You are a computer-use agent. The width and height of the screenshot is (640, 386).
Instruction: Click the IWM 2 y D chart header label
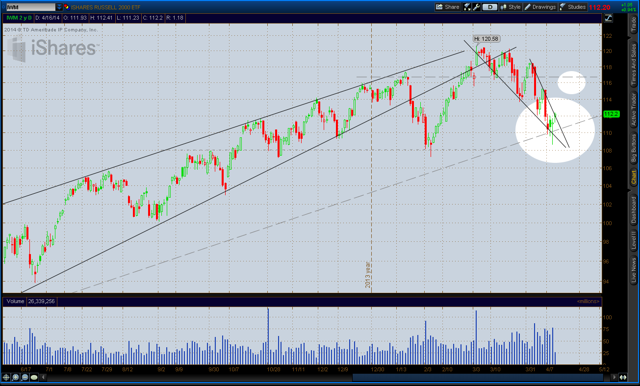[19, 18]
